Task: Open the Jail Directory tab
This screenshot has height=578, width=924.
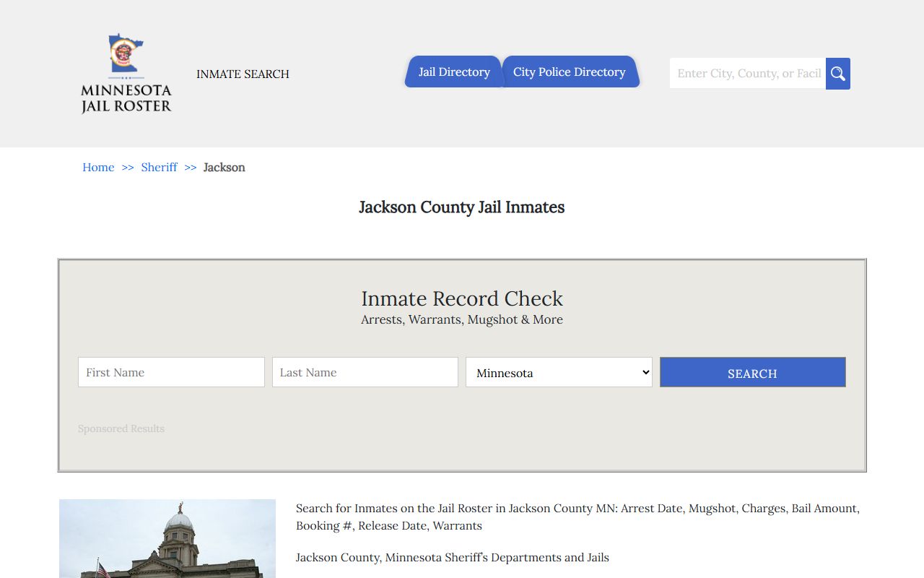Action: [453, 72]
